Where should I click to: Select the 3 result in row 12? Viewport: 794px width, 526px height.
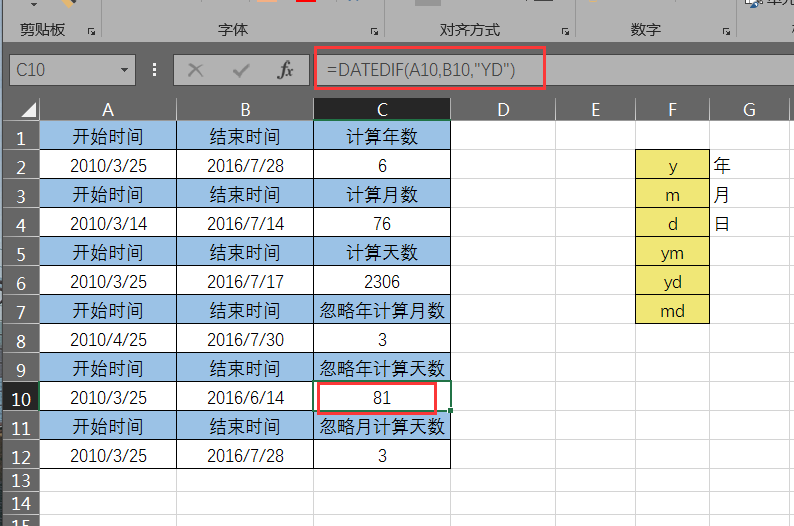click(x=382, y=456)
